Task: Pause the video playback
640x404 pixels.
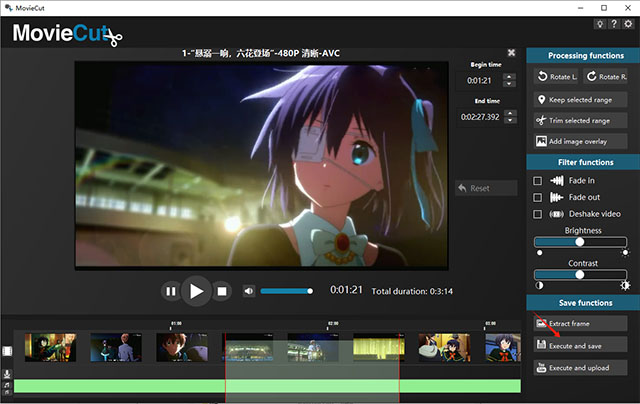Action: pos(171,291)
